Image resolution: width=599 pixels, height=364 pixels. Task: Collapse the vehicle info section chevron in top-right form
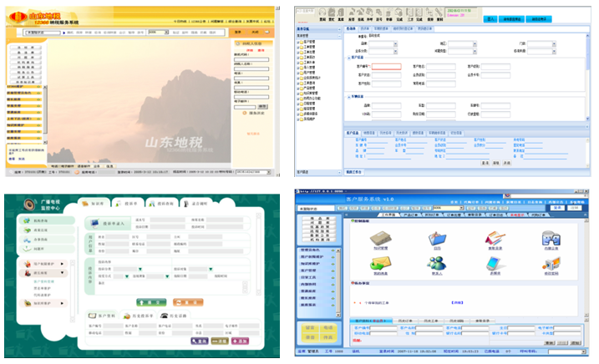point(348,97)
